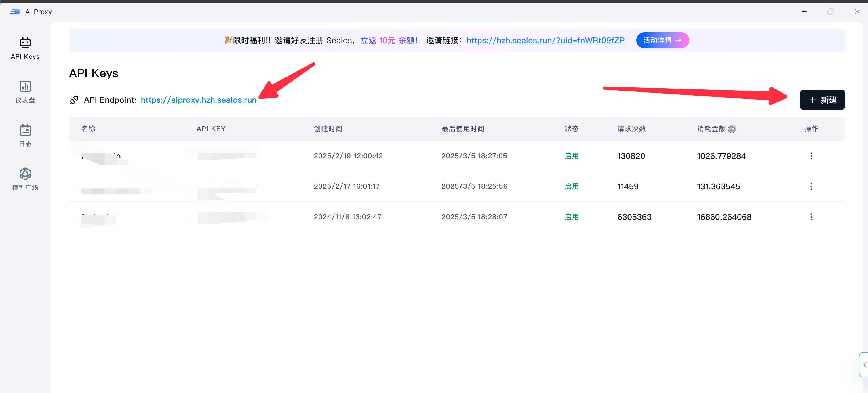Open the 日志 logs icon
Image resolution: width=868 pixels, height=393 pixels.
pyautogui.click(x=25, y=130)
